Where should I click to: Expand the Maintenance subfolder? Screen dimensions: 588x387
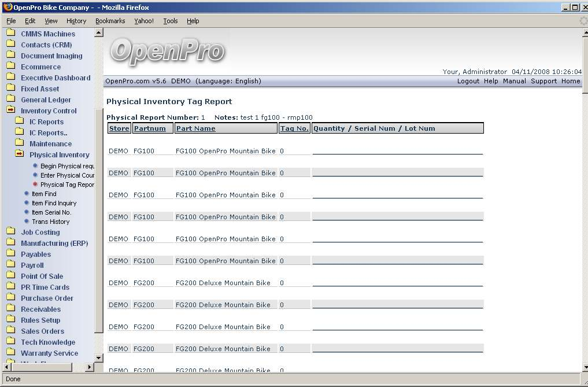click(x=50, y=144)
